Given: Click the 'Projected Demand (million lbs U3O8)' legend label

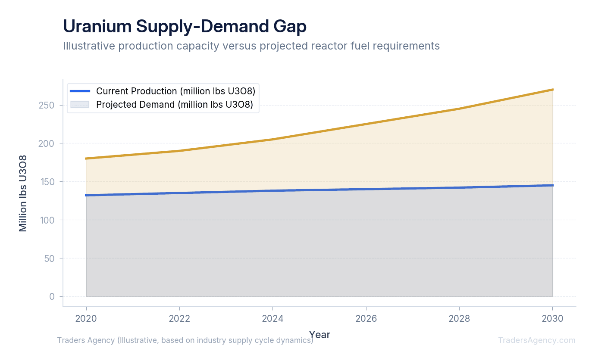Looking at the screenshot, I should 174,105.
